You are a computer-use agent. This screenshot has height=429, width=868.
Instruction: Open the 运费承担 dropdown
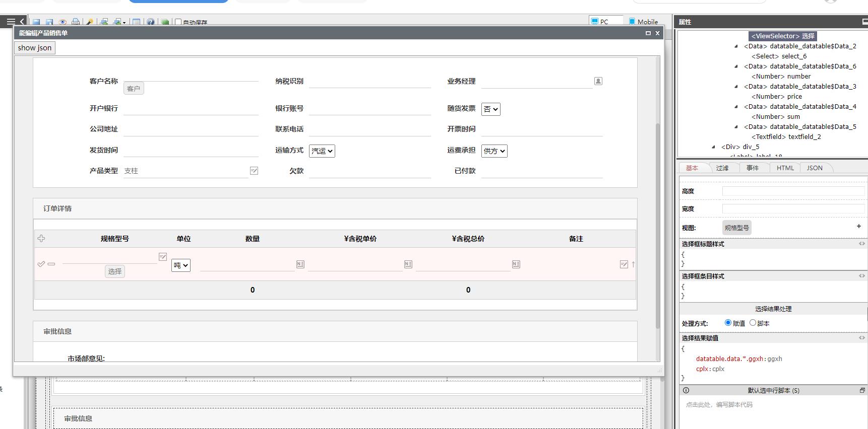(494, 151)
